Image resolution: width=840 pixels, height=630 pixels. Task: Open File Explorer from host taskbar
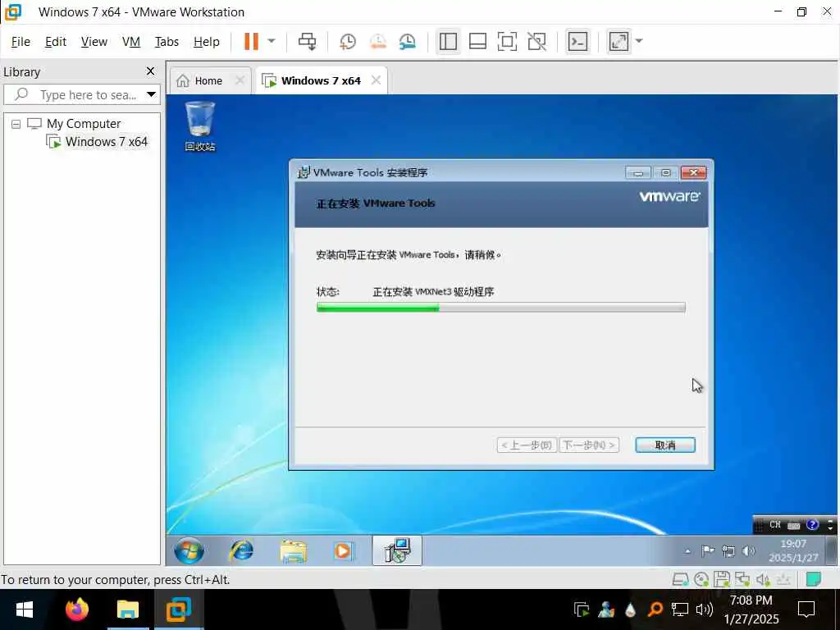(x=127, y=609)
